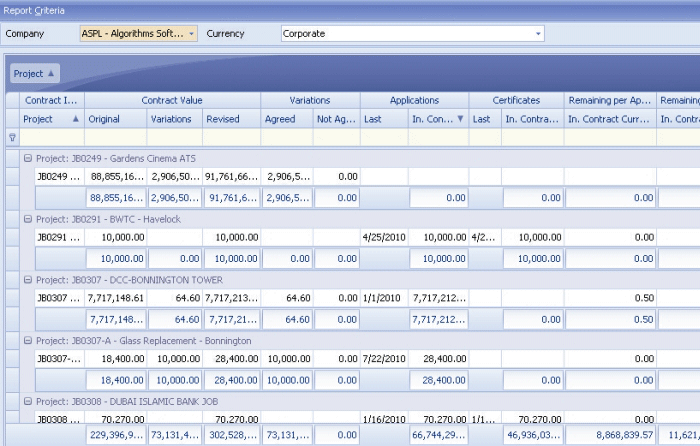Collapse the JB0291 BWTC Havelock group

tap(28, 219)
